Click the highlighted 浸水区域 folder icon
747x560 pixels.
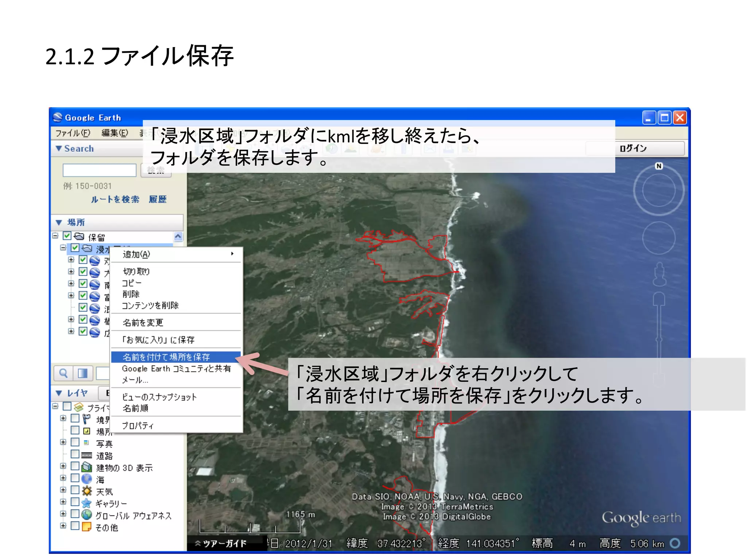[87, 249]
